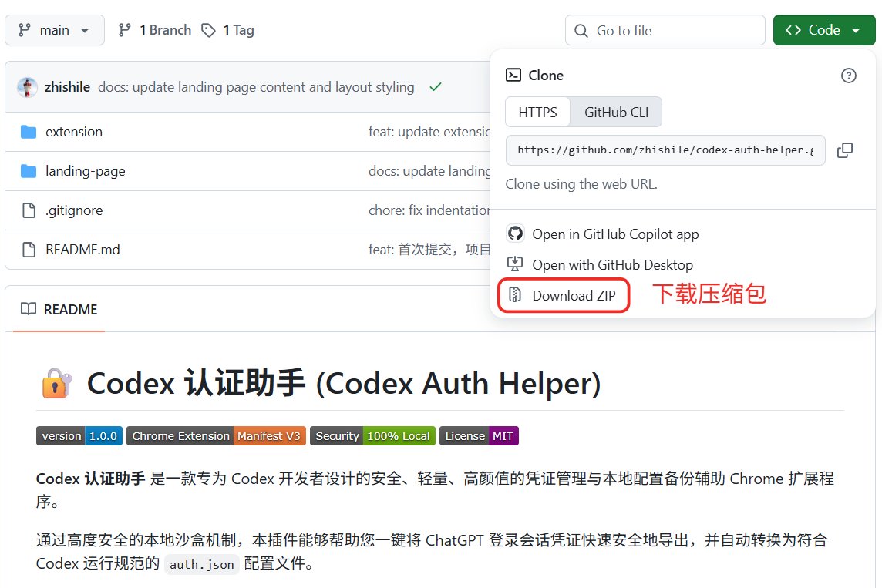Click the version 1.0.0 badge

(79, 436)
